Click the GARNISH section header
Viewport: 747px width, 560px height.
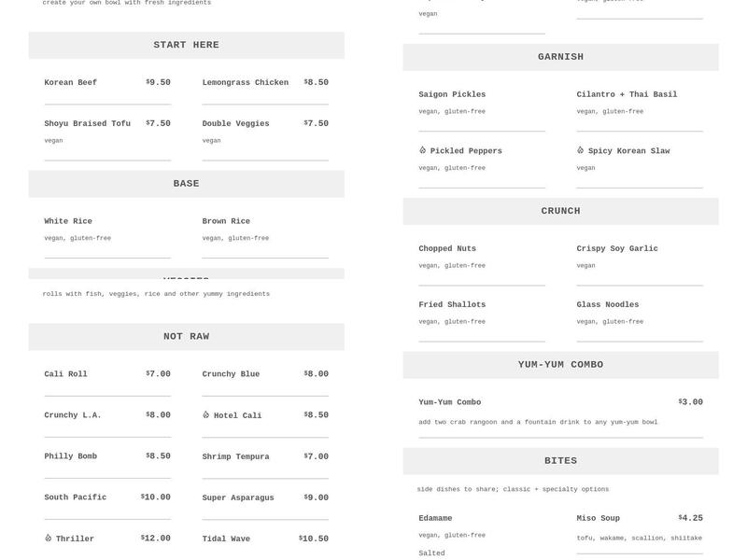[560, 57]
